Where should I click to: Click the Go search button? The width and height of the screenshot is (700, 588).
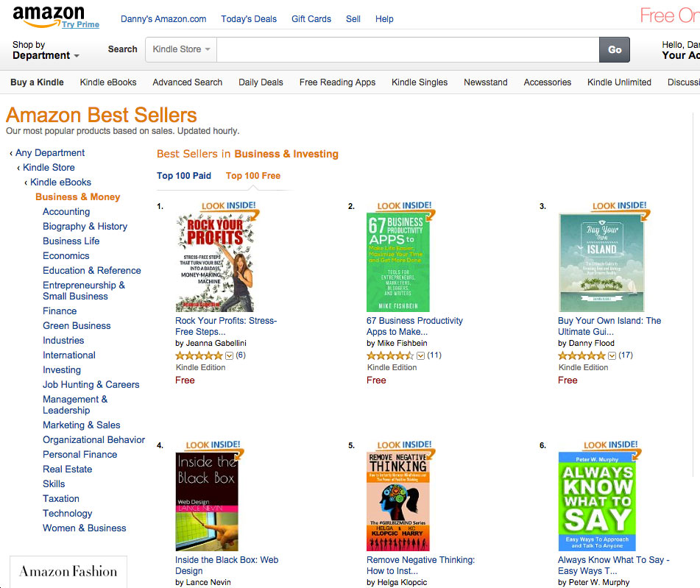click(x=615, y=49)
